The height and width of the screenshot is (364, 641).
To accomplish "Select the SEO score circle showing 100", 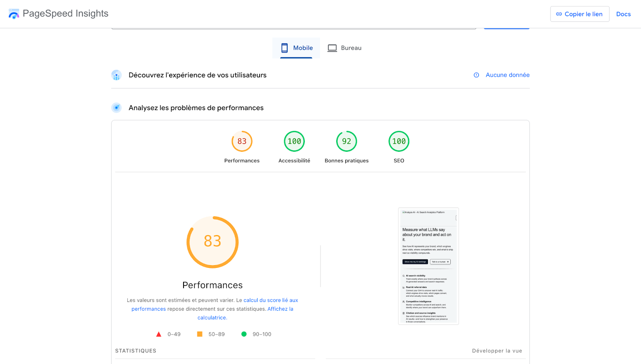I will point(398,141).
